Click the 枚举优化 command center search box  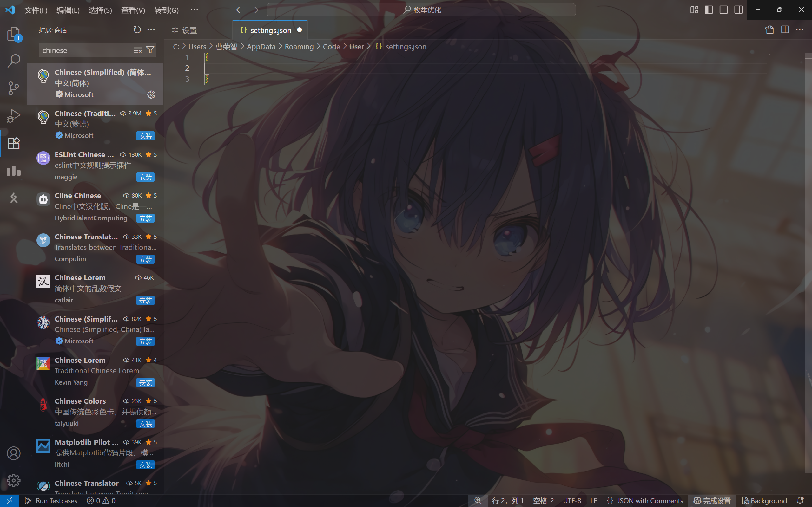pos(421,10)
